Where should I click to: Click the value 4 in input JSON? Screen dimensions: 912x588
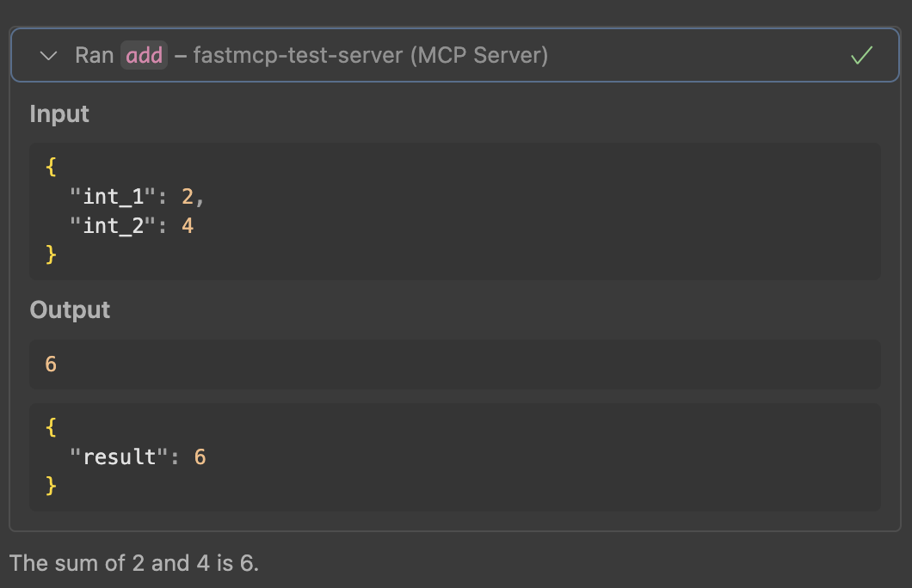click(x=188, y=225)
